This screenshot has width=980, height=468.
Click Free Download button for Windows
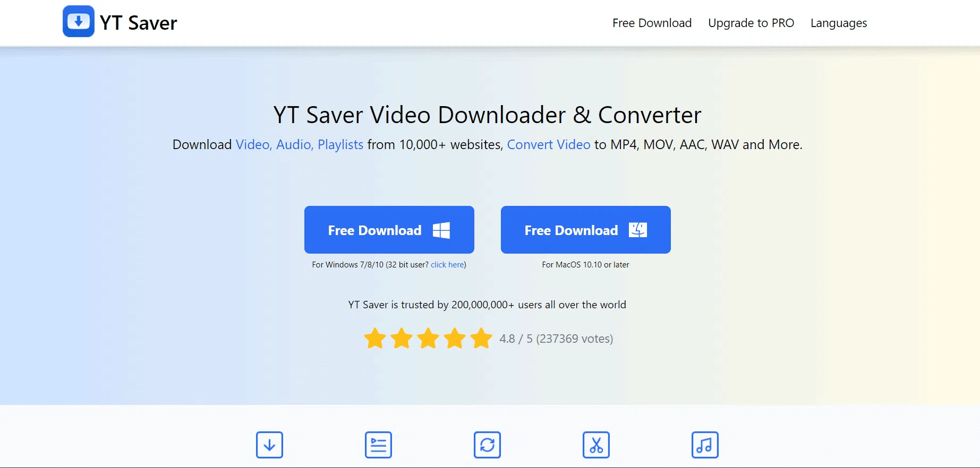coord(389,230)
